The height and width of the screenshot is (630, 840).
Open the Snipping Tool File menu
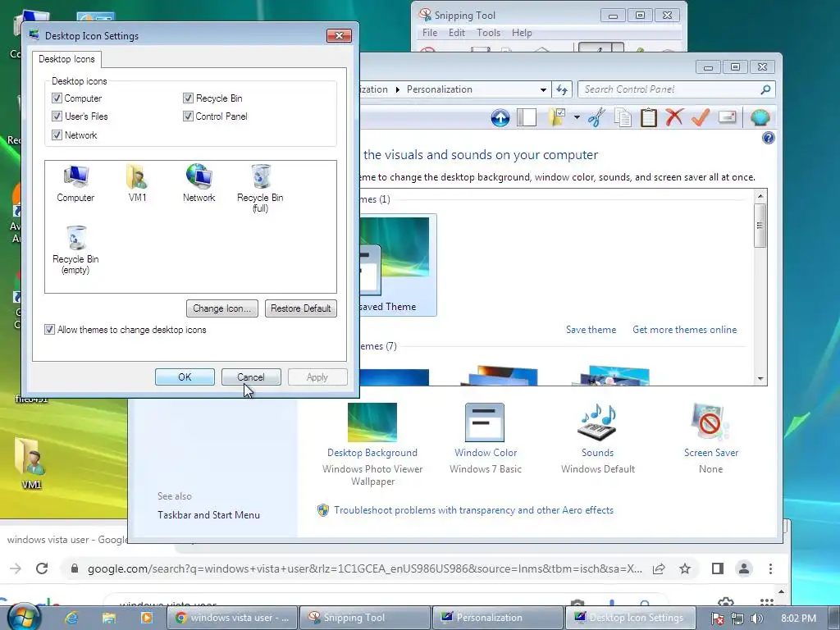pos(430,33)
